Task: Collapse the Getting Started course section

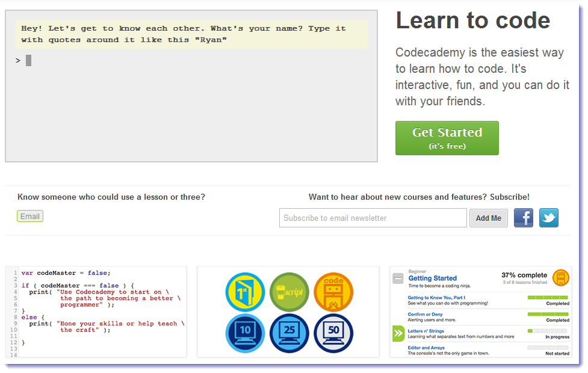Action: [x=398, y=278]
